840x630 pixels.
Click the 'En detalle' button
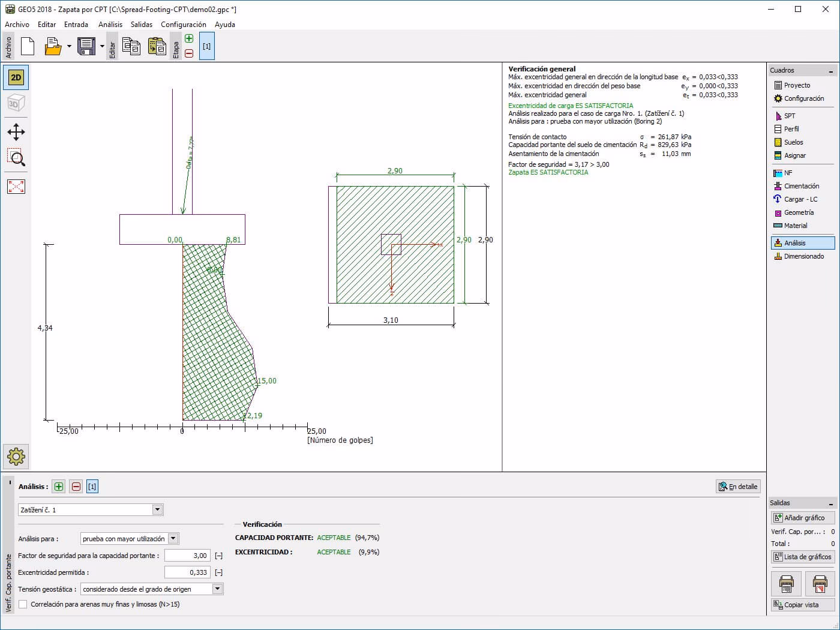click(738, 487)
